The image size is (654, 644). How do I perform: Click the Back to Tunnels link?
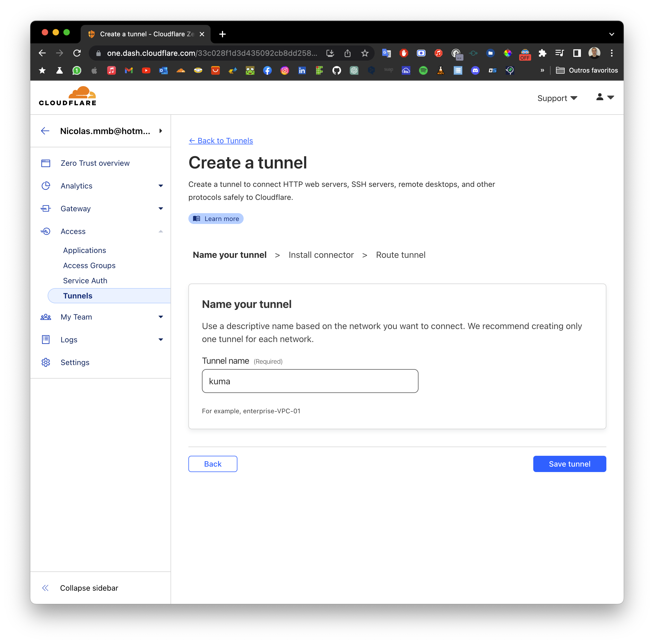coord(221,140)
